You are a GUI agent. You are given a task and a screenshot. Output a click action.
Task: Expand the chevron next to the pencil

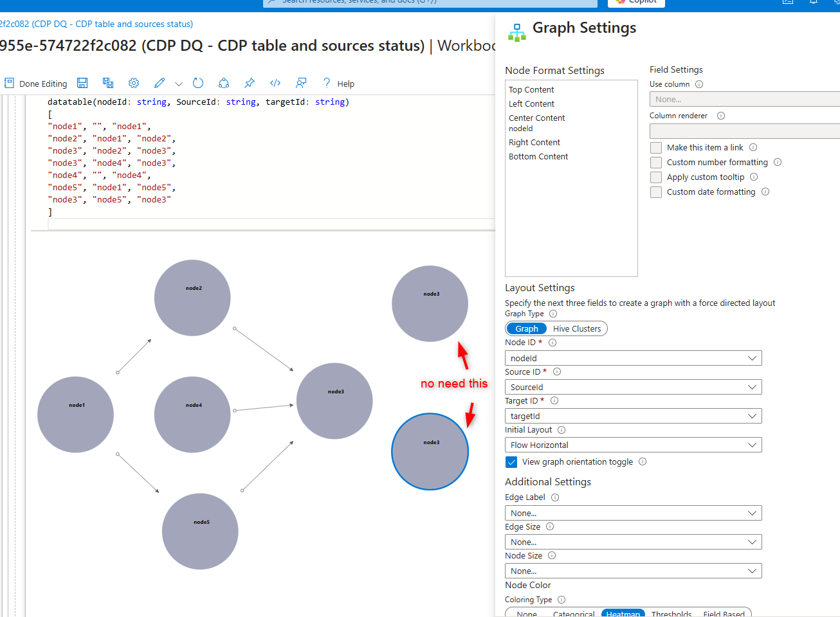pos(179,84)
